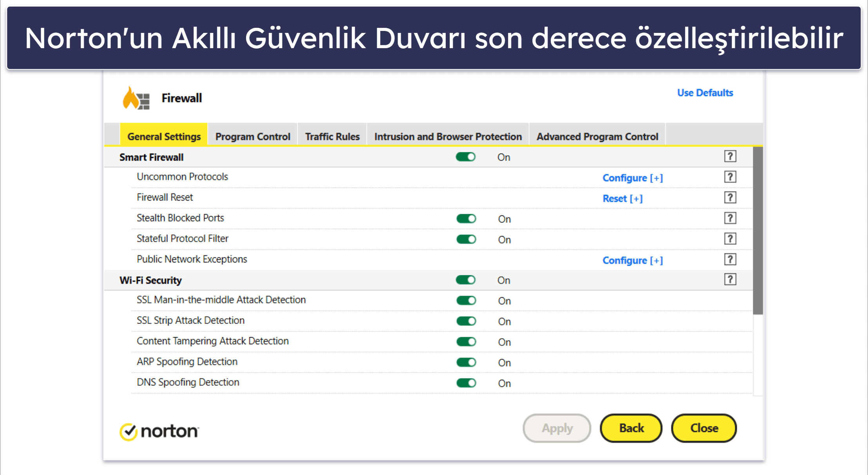868x475 pixels.
Task: Toggle Wi-Fi Security switch
Action: [466, 280]
